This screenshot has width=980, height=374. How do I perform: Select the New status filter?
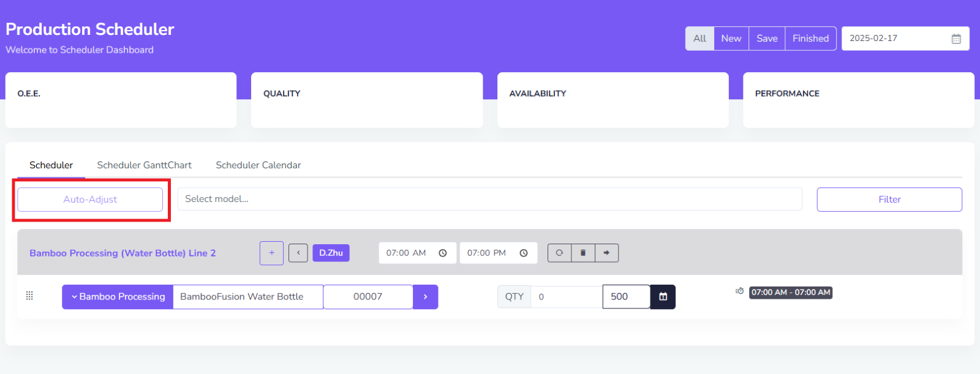(731, 39)
